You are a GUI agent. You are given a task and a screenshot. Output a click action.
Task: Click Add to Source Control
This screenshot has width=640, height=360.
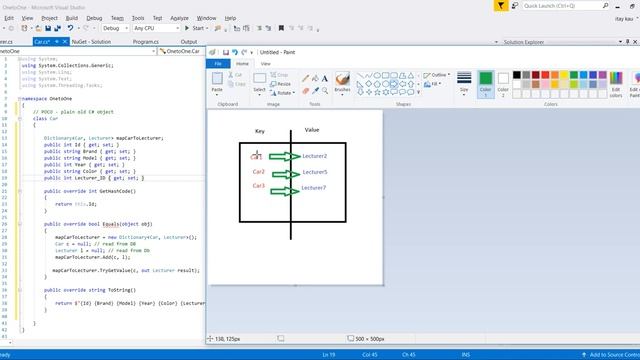tap(610, 355)
